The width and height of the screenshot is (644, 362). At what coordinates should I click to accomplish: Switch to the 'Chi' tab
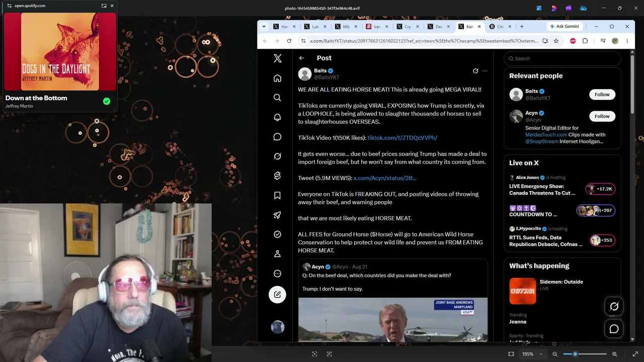[500, 27]
